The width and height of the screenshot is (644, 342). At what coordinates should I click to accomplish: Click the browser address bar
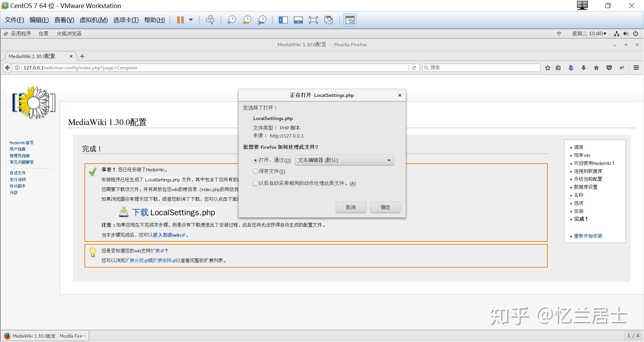click(201, 68)
